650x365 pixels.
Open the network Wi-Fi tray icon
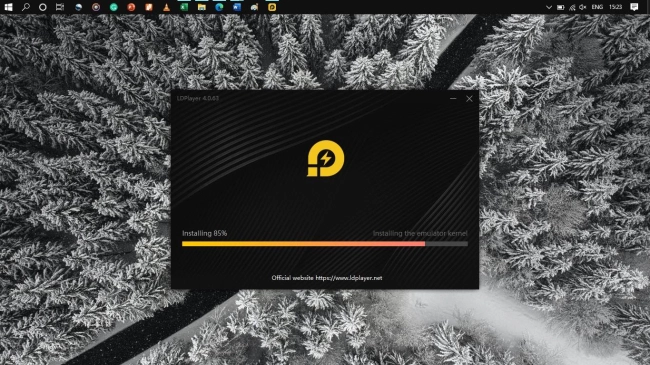(x=572, y=7)
